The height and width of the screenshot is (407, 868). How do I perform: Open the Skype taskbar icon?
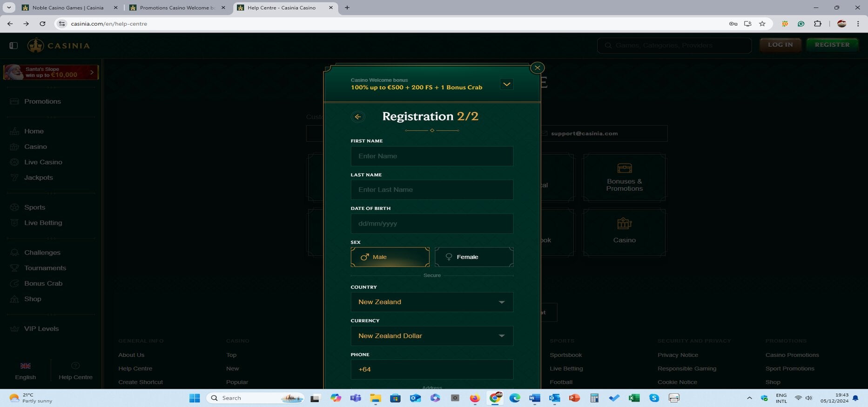(654, 398)
